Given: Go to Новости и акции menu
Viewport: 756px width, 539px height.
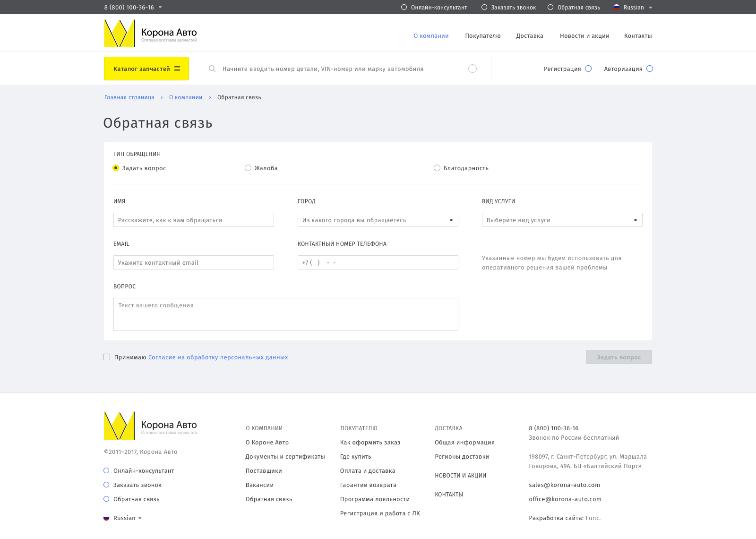Looking at the screenshot, I should click(584, 36).
